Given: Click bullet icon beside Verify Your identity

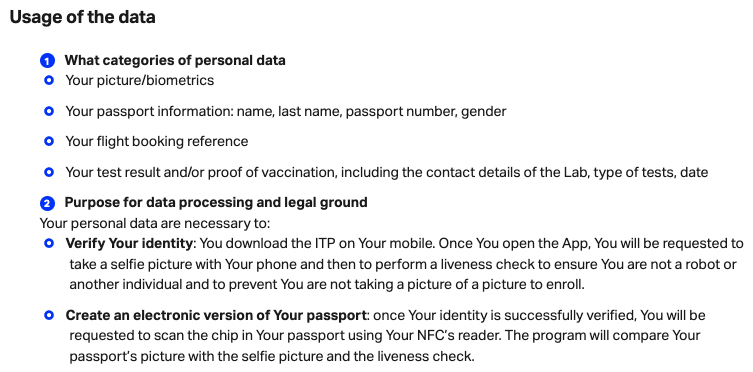Looking at the screenshot, I should (49, 243).
